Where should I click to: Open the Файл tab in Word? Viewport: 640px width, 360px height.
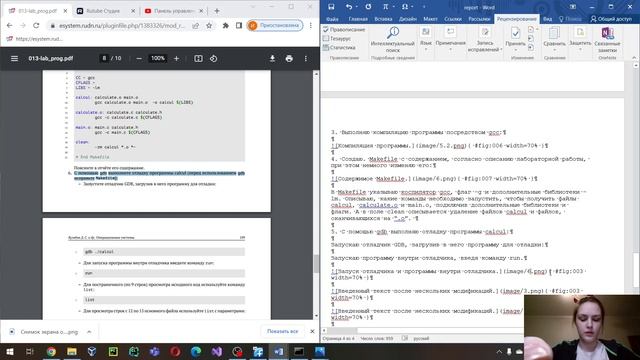[332, 19]
